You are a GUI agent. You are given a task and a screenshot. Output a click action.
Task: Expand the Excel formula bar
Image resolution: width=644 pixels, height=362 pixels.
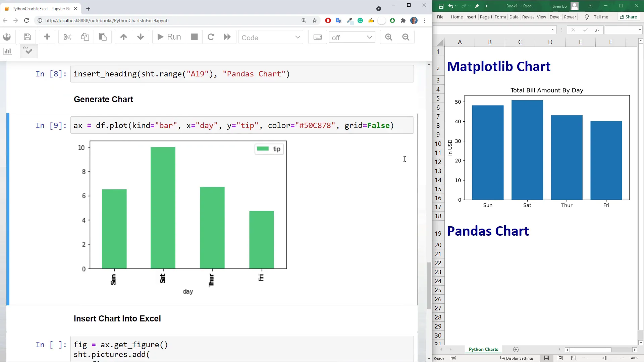639,30
